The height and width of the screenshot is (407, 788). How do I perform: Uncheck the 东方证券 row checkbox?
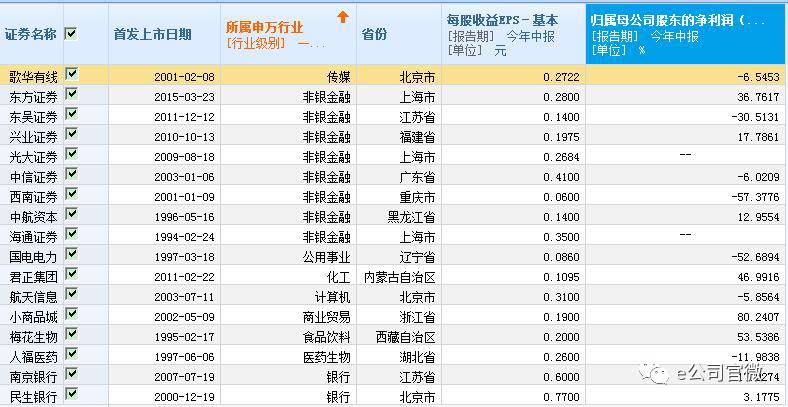pyautogui.click(x=71, y=94)
